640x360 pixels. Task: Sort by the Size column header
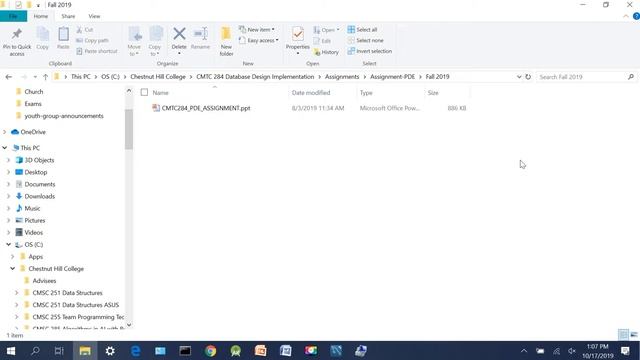pyautogui.click(x=433, y=93)
